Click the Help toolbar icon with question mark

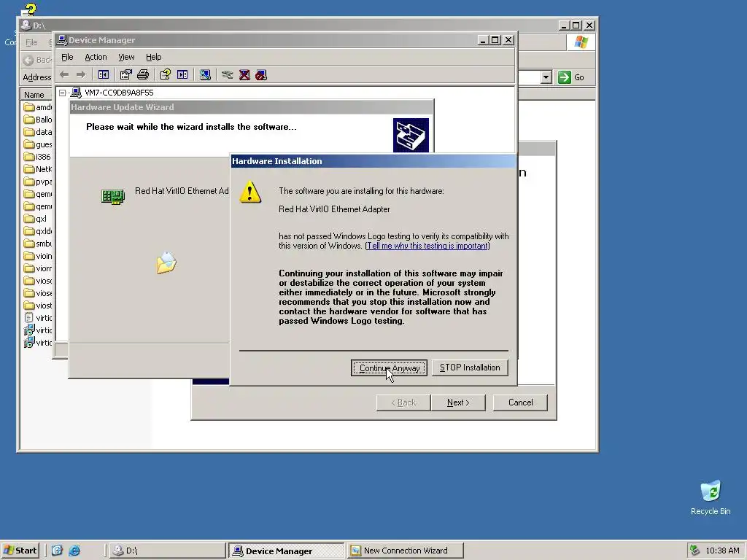point(166,75)
